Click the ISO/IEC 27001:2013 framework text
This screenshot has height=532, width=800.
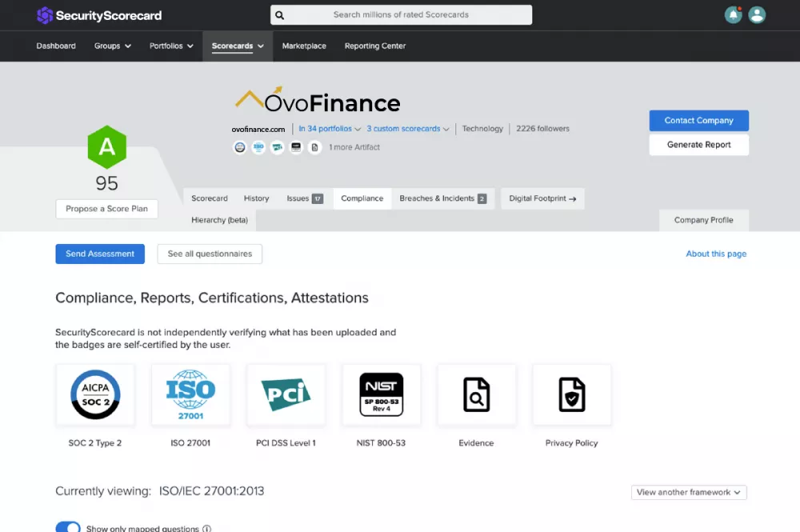click(211, 490)
